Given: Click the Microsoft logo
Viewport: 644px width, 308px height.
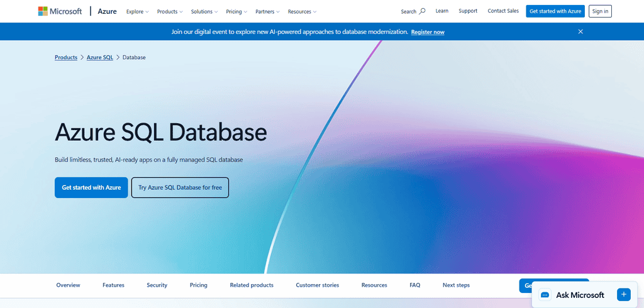Looking at the screenshot, I should 60,11.
